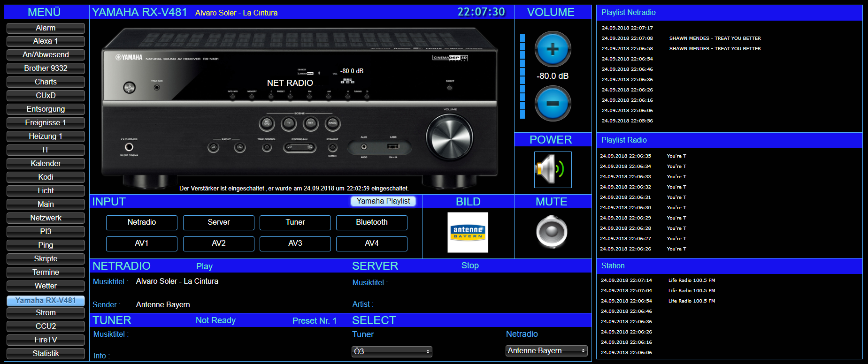Open the Entsorgung menu entry

tap(46, 109)
